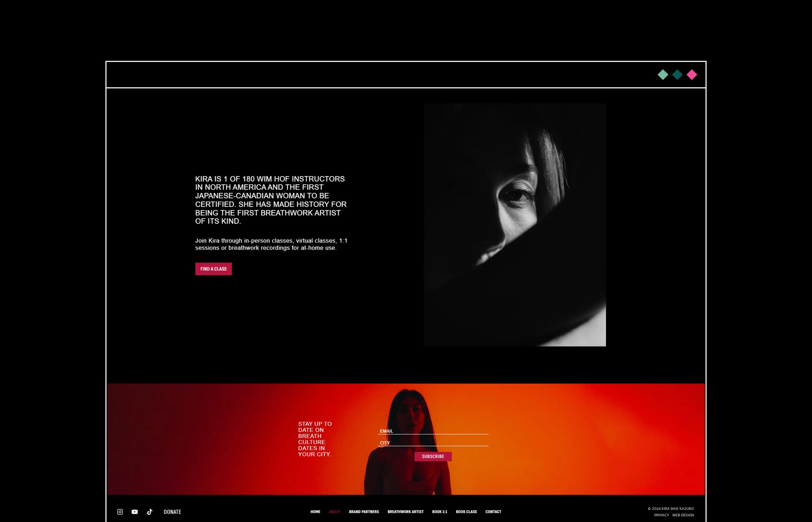
Task: Focus the City input field
Action: (x=433, y=443)
